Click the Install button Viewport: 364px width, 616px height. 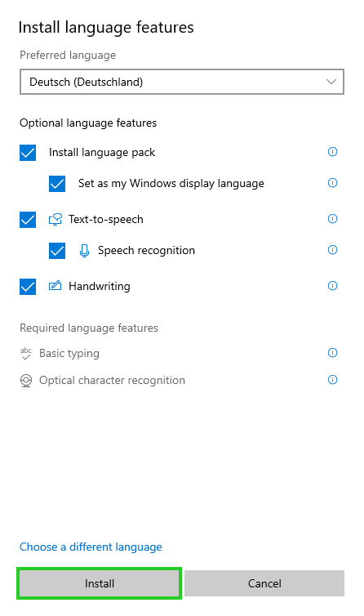(x=99, y=583)
